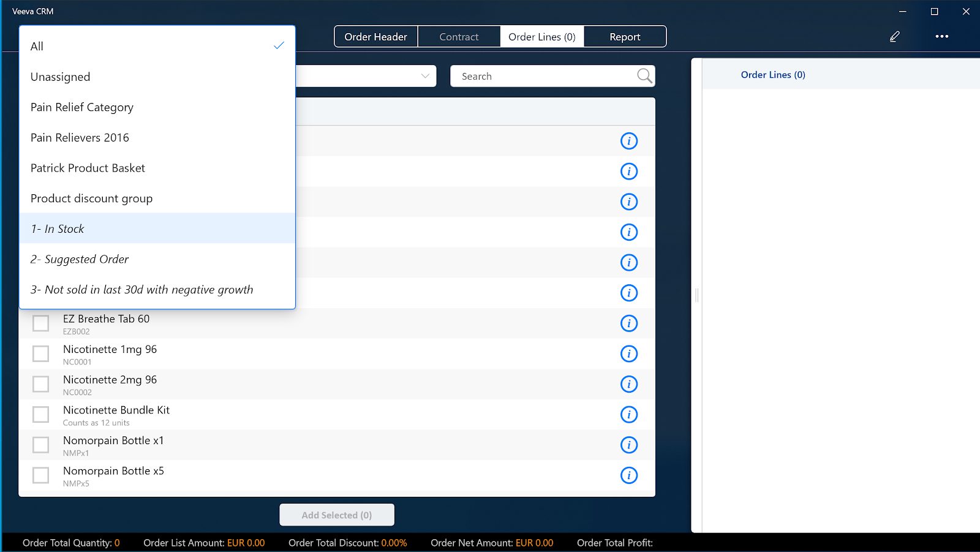
Task: Click the pencil edit icon
Action: pos(895,37)
